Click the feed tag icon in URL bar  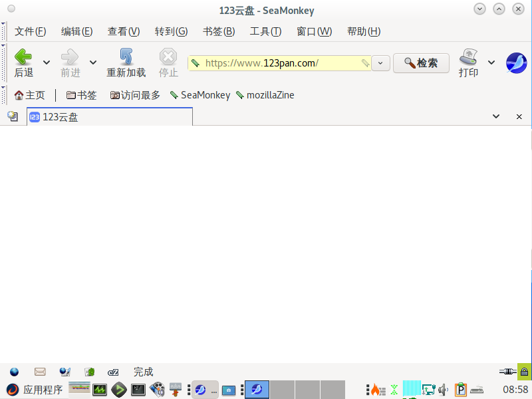[365, 63]
